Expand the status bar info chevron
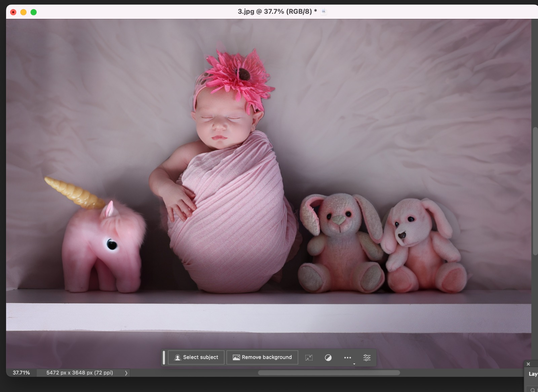 point(126,373)
